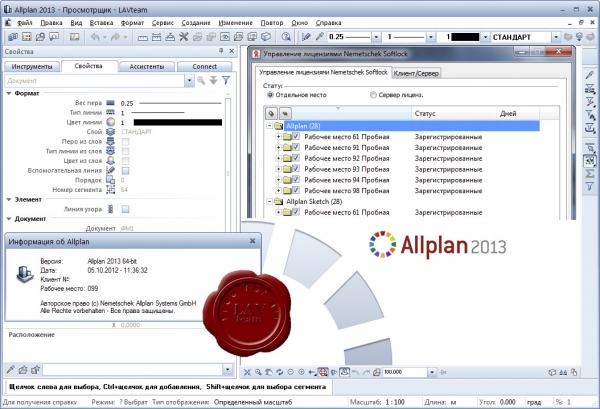The height and width of the screenshot is (409, 600).
Task: Click the Вес пера line preview bar
Action: [180, 103]
